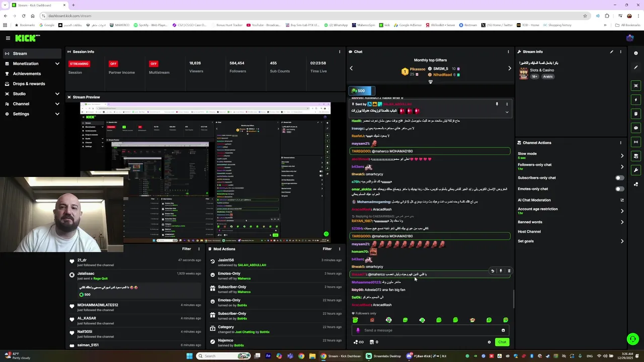Click the document icon in right toolbar

click(636, 114)
